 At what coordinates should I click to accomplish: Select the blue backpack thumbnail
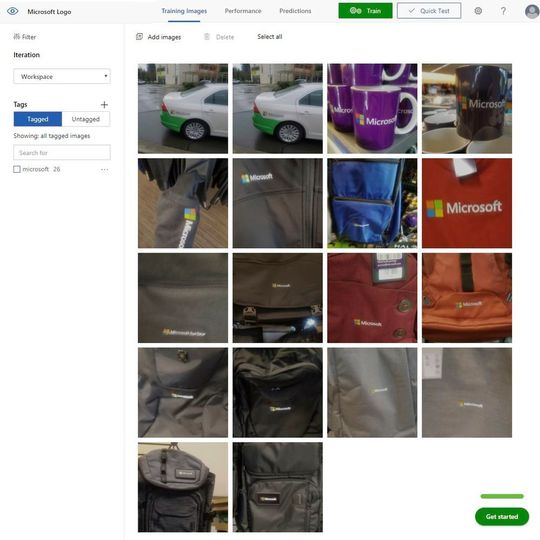372,203
